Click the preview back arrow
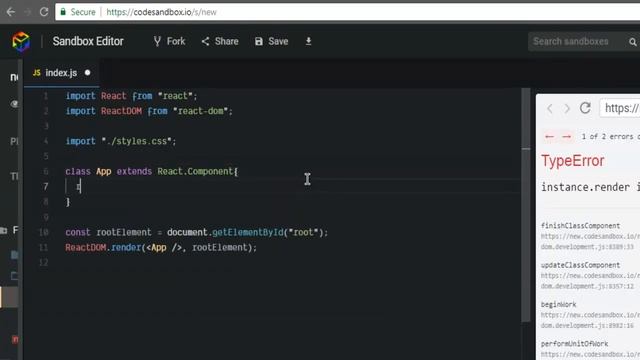This screenshot has height=360, width=640. pos(550,108)
